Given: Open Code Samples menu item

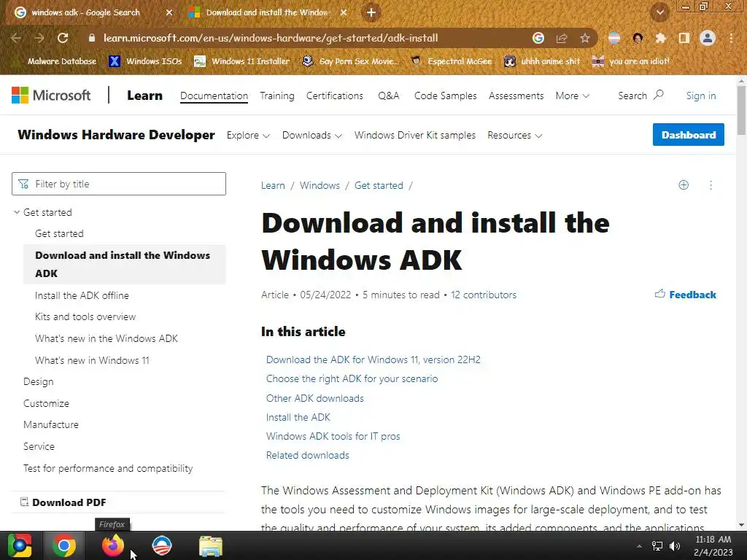Looking at the screenshot, I should (x=446, y=96).
